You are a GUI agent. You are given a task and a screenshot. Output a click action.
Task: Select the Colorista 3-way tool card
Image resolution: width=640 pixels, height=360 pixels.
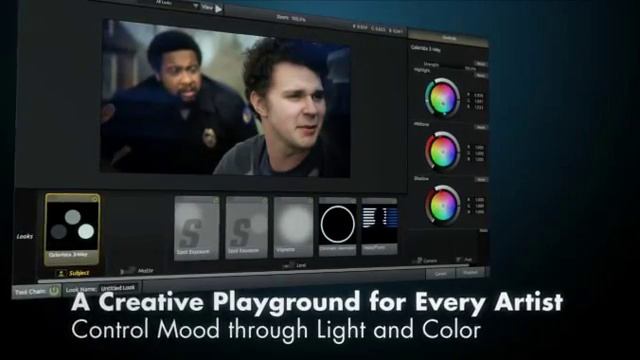[72, 229]
